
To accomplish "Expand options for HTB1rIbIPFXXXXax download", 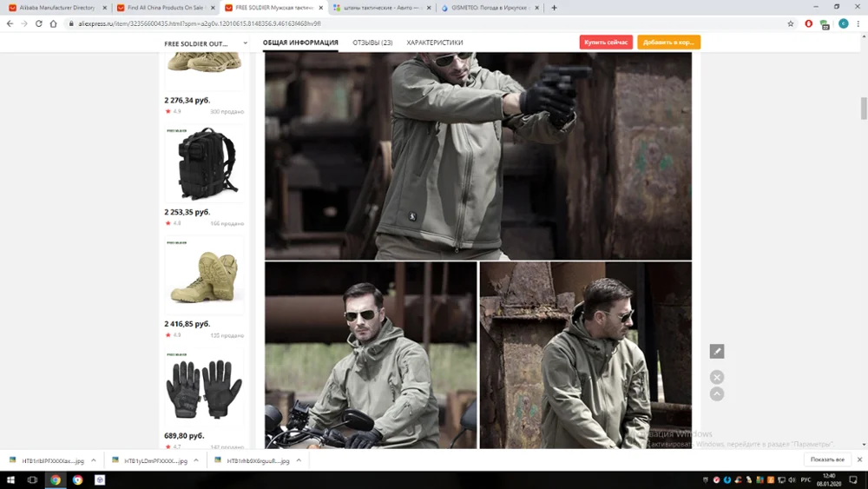I will [94, 460].
